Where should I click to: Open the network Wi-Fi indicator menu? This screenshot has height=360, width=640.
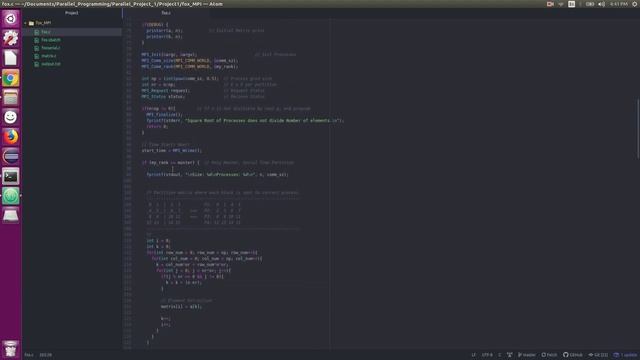561,4
